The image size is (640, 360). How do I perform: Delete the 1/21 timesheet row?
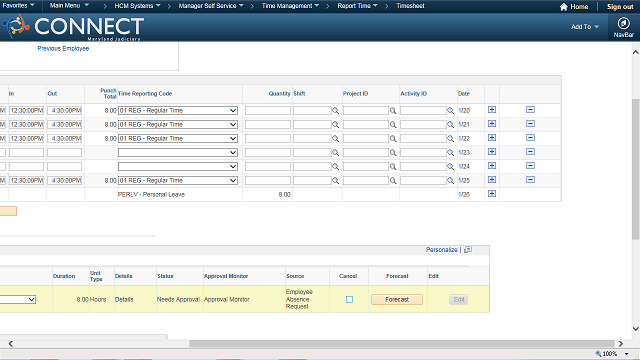[530, 124]
